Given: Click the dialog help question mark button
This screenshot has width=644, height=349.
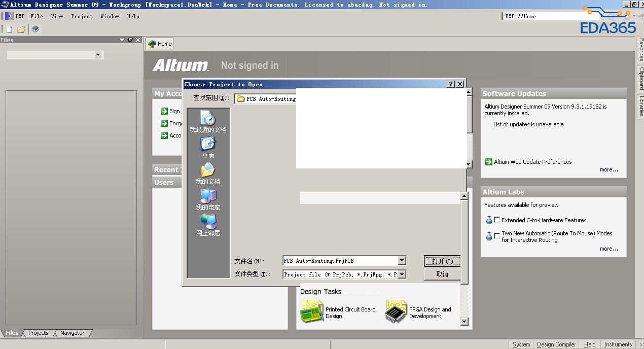Looking at the screenshot, I should pyautogui.click(x=451, y=84).
